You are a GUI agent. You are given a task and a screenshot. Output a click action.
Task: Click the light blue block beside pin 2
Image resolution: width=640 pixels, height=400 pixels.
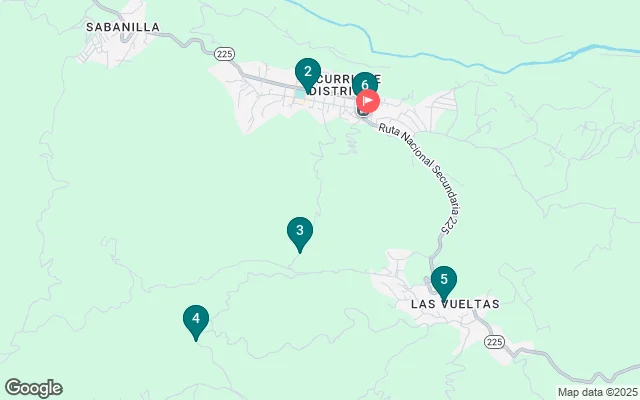(300, 94)
